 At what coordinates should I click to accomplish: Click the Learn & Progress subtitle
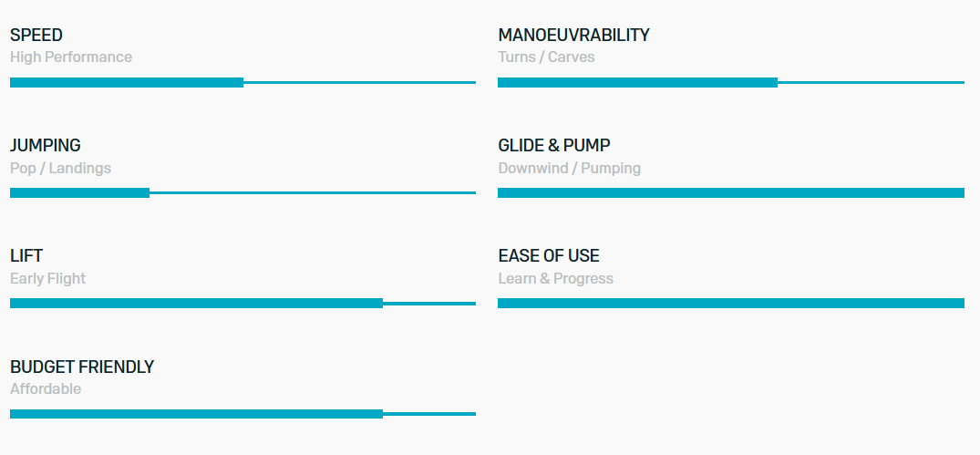point(555,279)
